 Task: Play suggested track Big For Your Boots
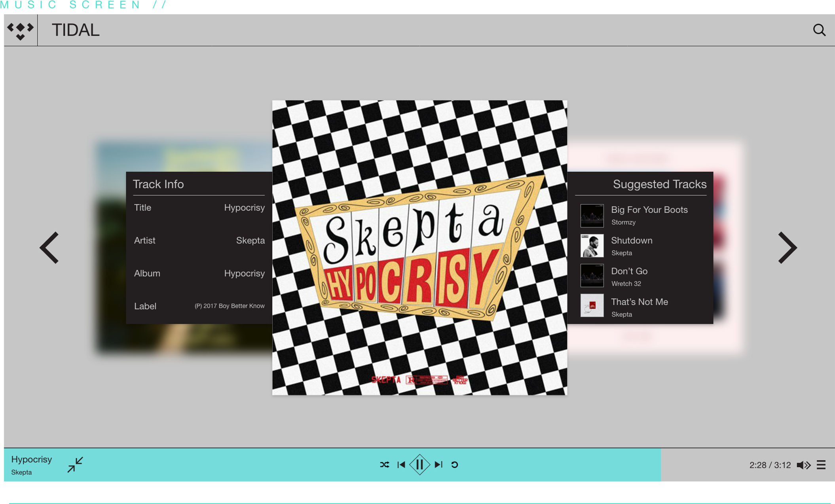[x=649, y=210]
